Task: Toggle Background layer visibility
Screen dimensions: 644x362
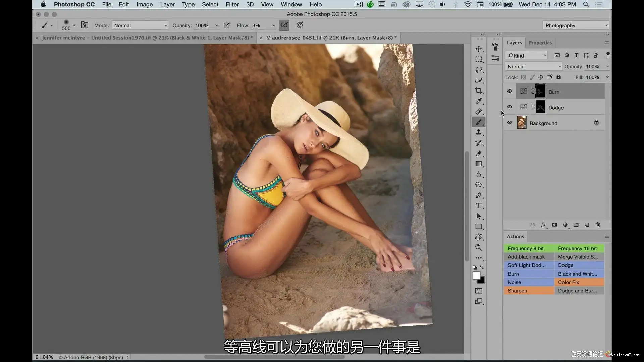Action: tap(509, 123)
